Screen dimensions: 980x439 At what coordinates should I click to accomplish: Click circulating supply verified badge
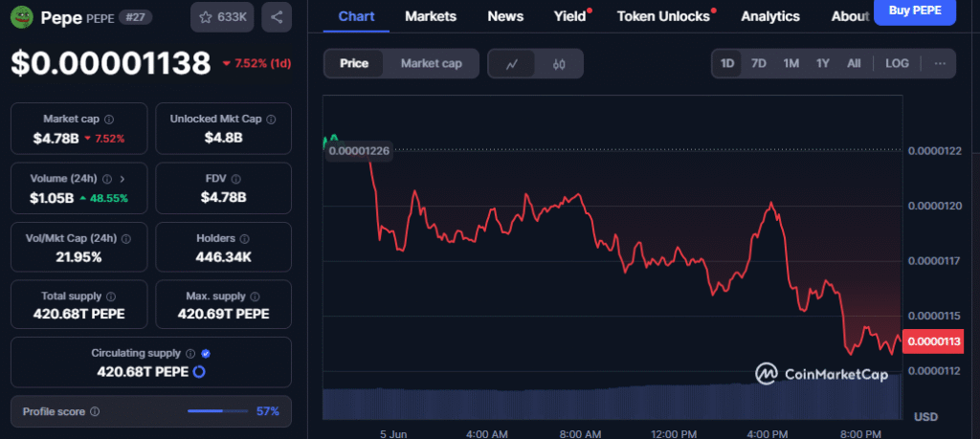pyautogui.click(x=207, y=354)
